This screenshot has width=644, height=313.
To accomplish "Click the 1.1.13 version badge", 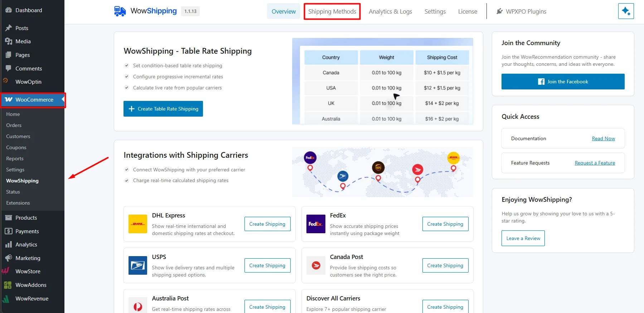I will (x=190, y=11).
